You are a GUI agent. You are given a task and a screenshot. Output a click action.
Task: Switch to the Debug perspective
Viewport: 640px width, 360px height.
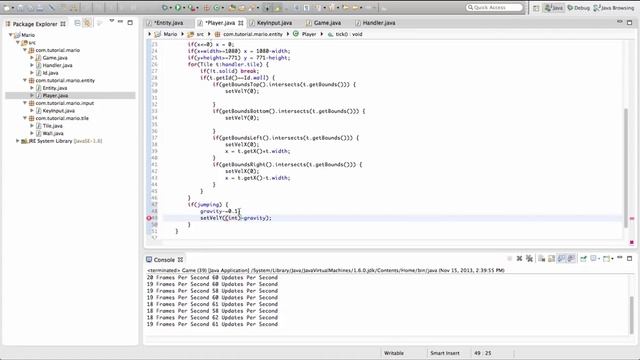click(x=578, y=8)
